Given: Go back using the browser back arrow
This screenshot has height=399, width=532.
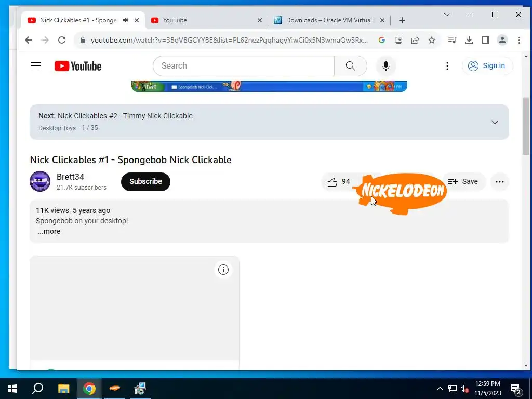Looking at the screenshot, I should [29, 40].
